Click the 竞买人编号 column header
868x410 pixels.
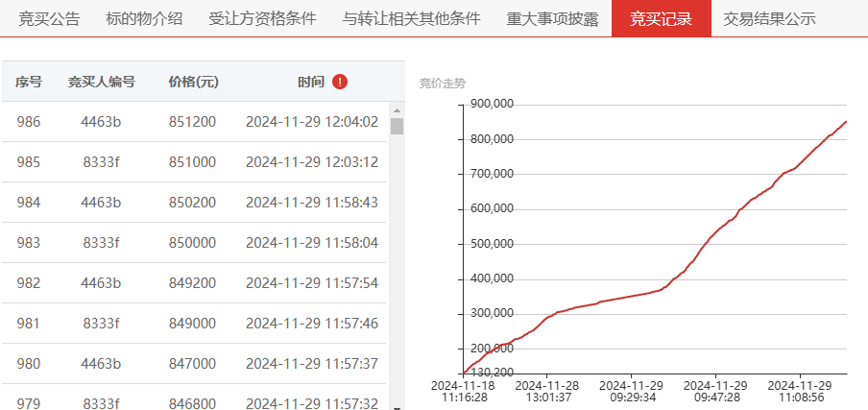click(x=102, y=82)
